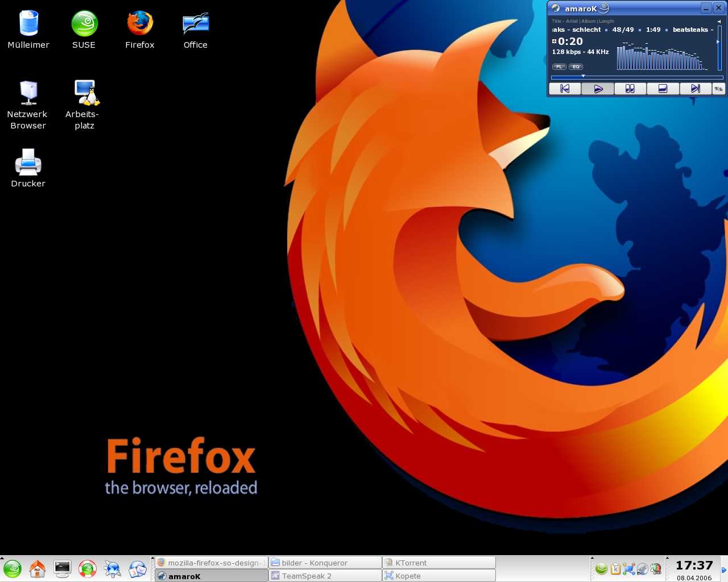Click the green SUSE updater tray icon
Viewport: 728px width, 582px height.
click(x=601, y=569)
